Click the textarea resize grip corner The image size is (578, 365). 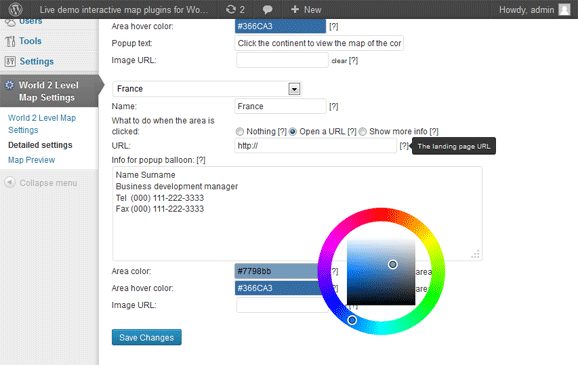(x=476, y=254)
